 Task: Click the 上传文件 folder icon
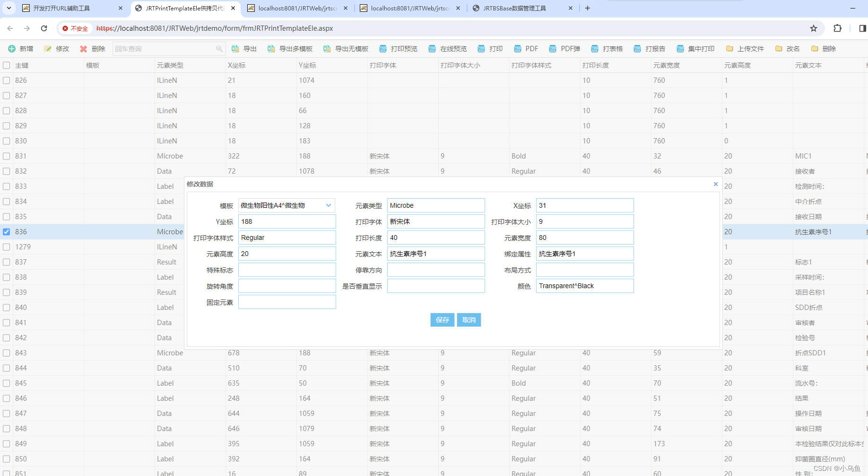coord(729,49)
